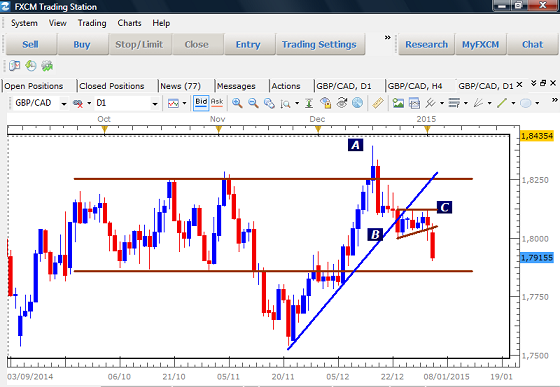Click the 1,79155 current price label
The image size is (560, 387).
[x=537, y=258]
